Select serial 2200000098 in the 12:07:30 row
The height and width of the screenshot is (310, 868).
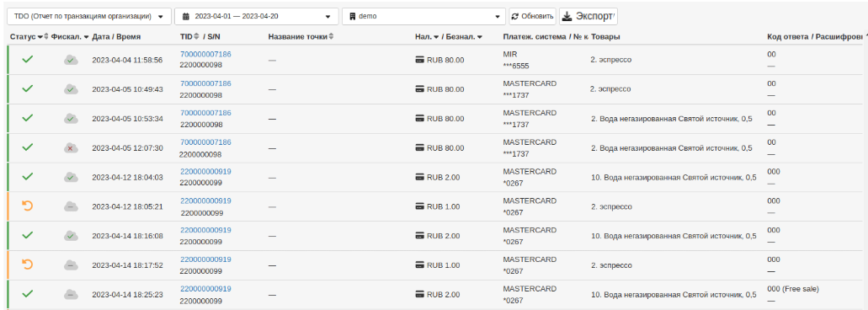click(200, 154)
